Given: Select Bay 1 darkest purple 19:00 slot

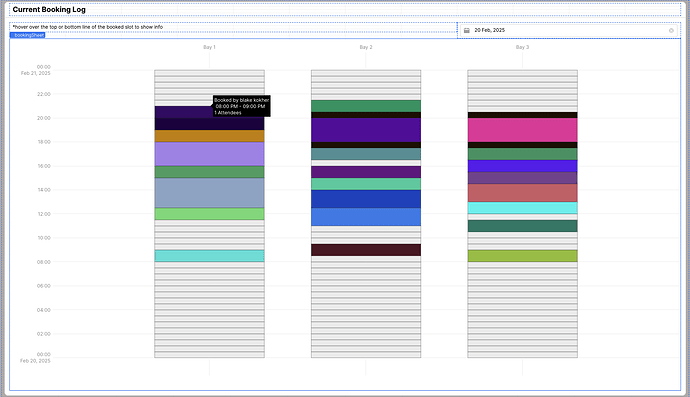Looking at the screenshot, I should [209, 124].
